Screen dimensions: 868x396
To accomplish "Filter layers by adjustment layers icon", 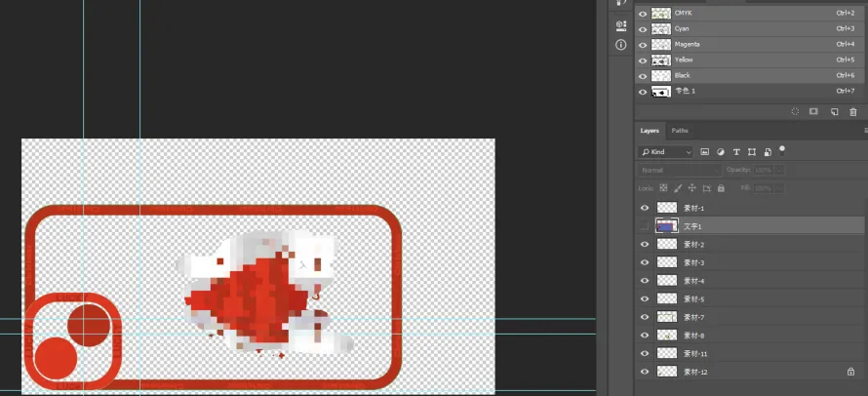I will click(x=720, y=152).
